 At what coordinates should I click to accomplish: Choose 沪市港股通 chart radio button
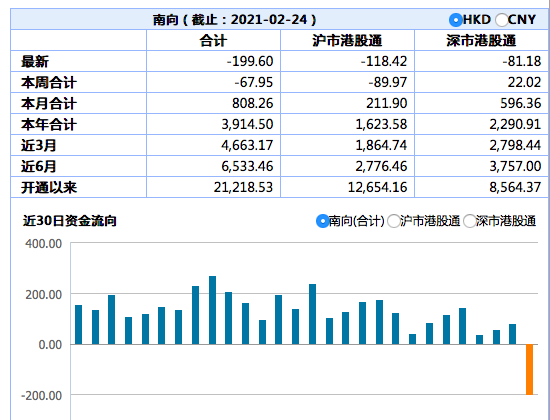[x=393, y=221]
